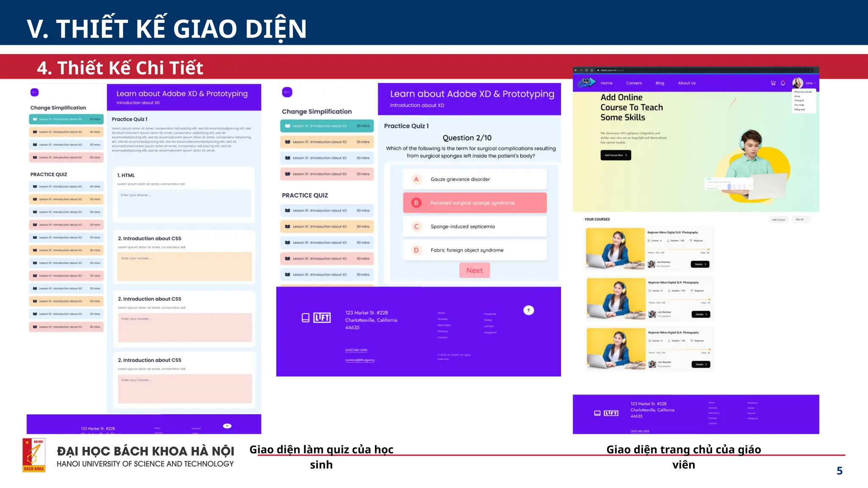
Task: Click the orange answer field under Introduction about CSS
Action: (184, 266)
